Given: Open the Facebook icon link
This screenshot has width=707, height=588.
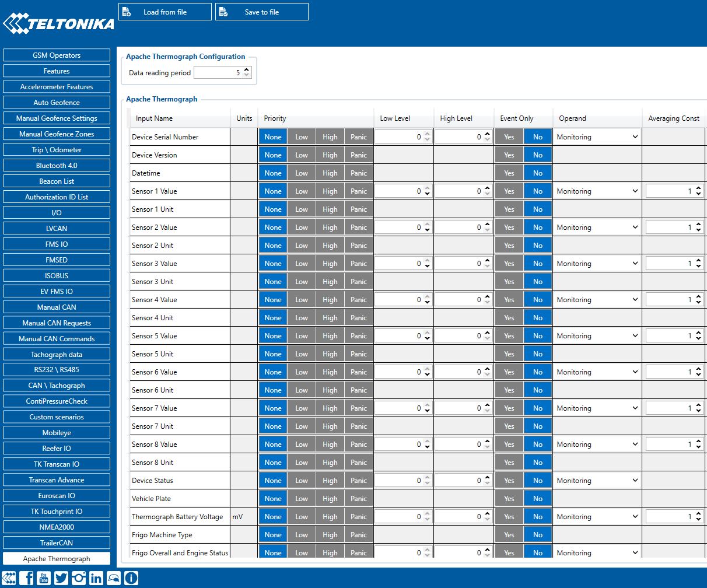Looking at the screenshot, I should click(27, 578).
